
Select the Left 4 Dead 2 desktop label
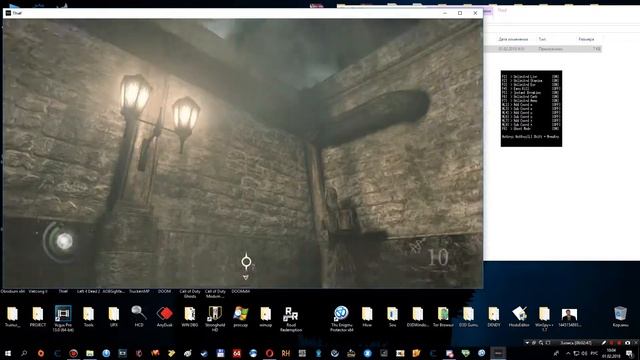point(89,291)
